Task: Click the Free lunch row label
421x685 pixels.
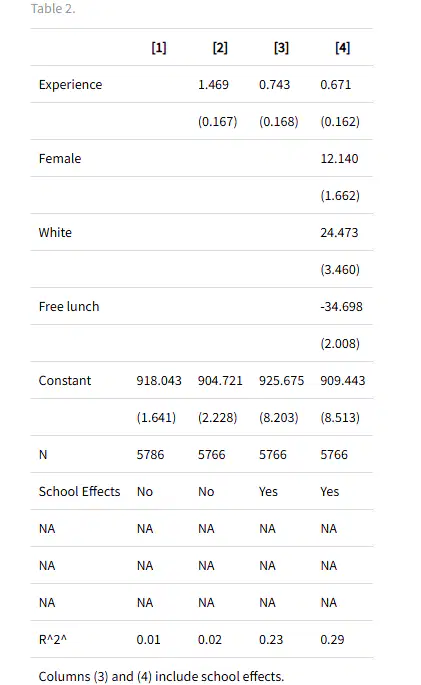Action: pos(69,307)
